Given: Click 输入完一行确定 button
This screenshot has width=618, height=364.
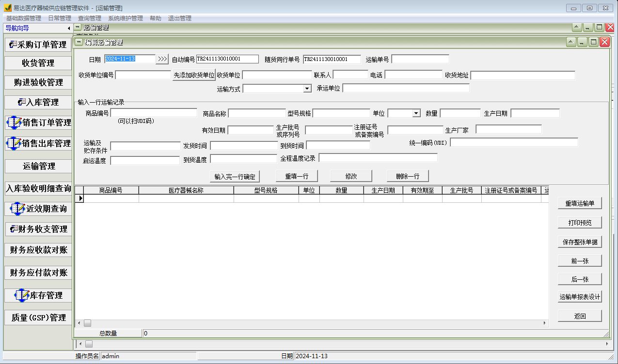Looking at the screenshot, I should [x=235, y=176].
